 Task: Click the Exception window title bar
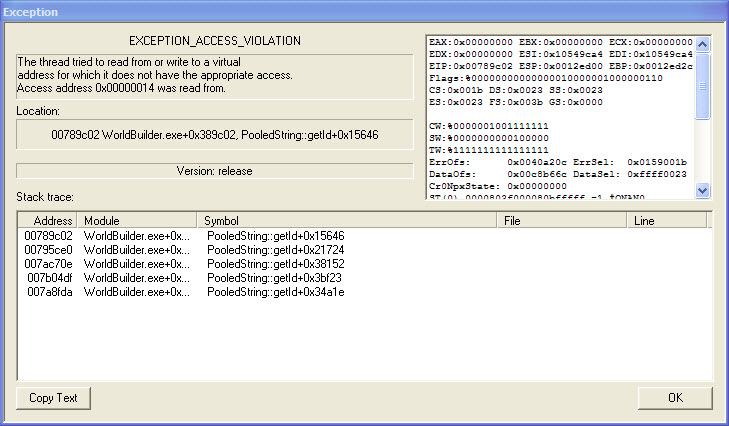click(x=364, y=12)
